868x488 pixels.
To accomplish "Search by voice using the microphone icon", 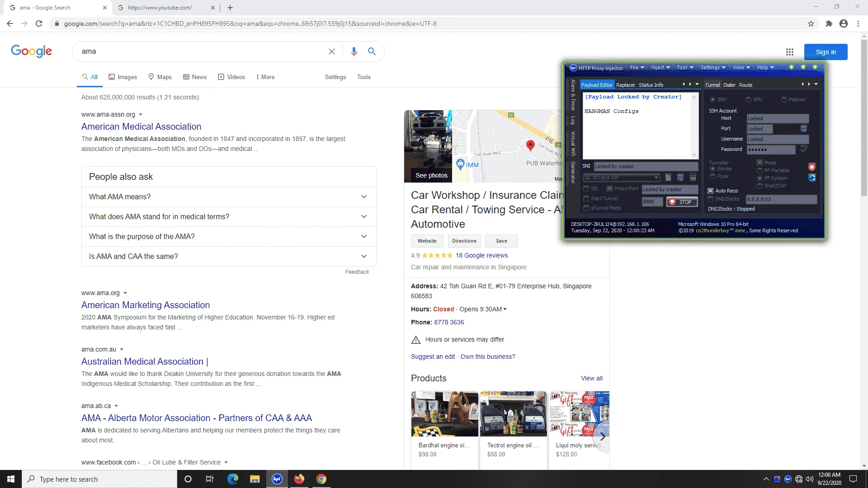I will [354, 52].
